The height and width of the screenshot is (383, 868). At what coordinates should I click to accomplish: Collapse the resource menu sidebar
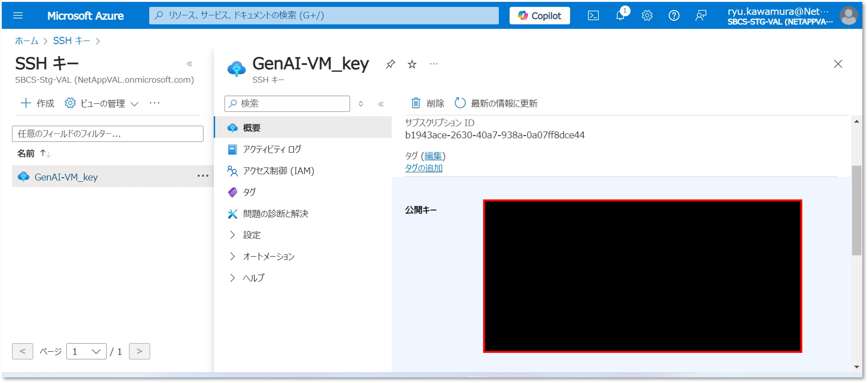381,104
